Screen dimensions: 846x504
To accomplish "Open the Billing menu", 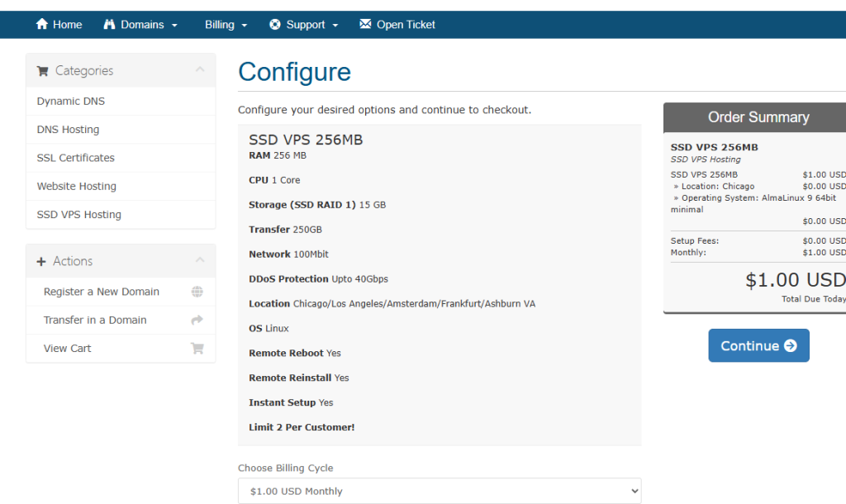I will click(x=226, y=25).
